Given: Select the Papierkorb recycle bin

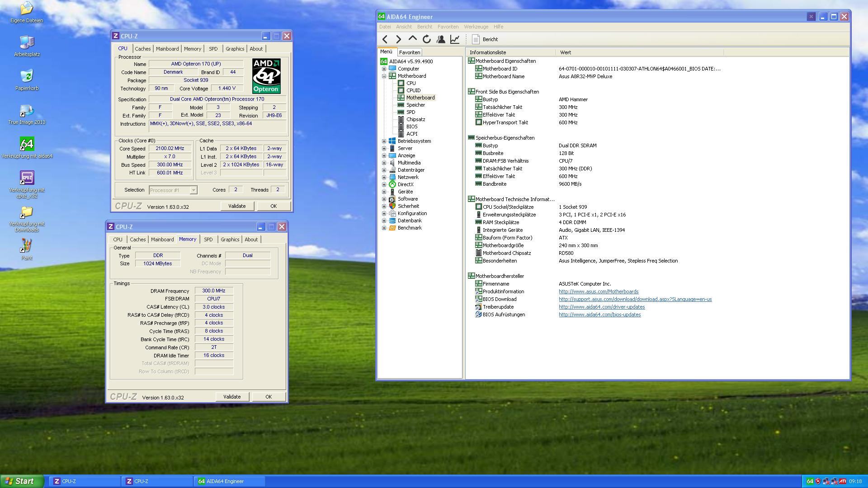Looking at the screenshot, I should [x=27, y=80].
